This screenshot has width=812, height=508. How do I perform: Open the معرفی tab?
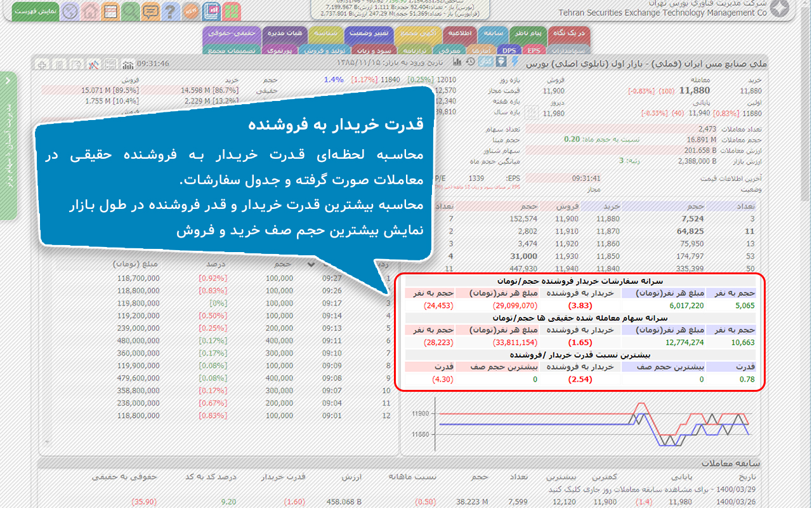tap(450, 50)
